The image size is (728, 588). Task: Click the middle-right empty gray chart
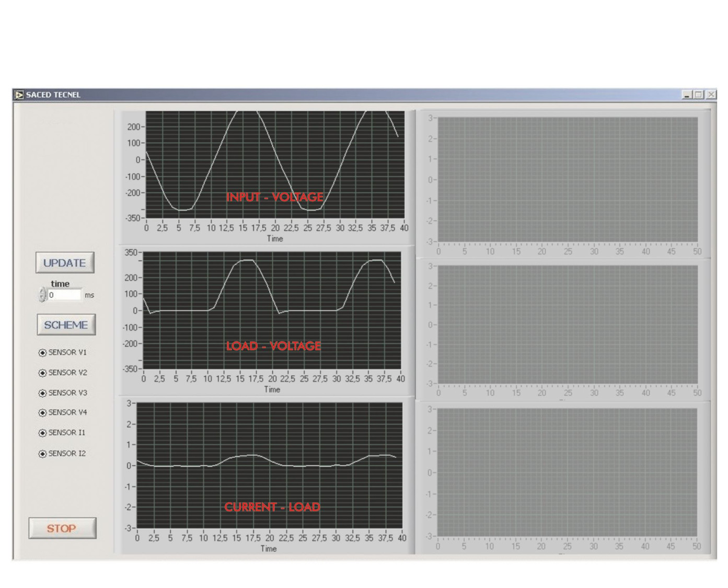(568, 325)
